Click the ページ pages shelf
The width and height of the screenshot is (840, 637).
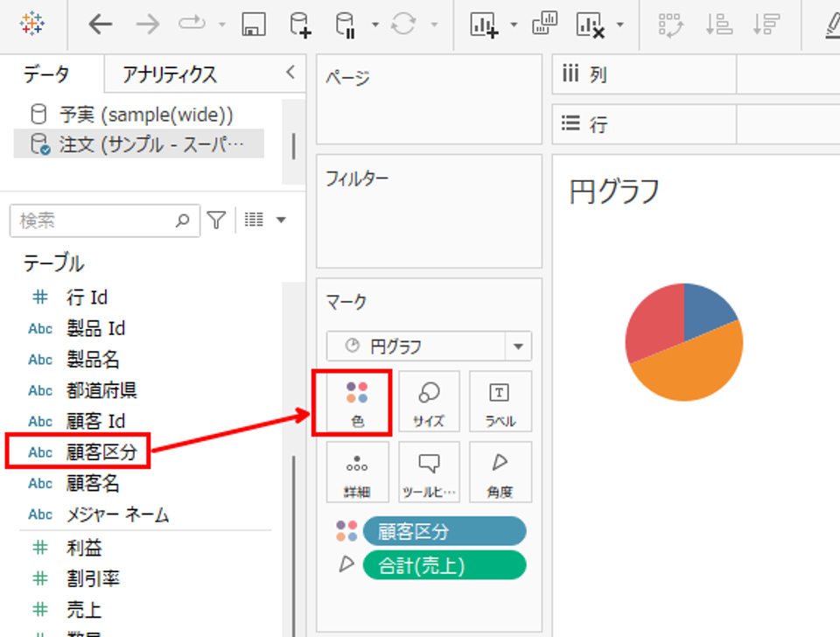[429, 99]
